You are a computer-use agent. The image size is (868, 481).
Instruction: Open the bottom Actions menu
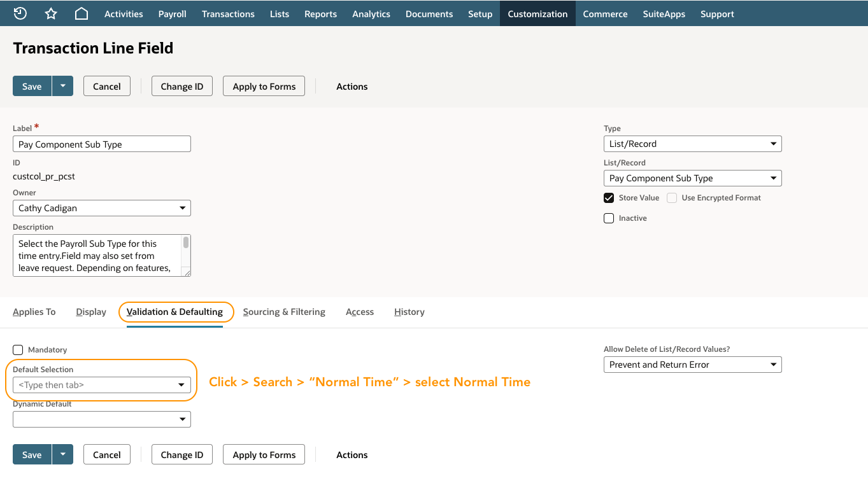(352, 455)
